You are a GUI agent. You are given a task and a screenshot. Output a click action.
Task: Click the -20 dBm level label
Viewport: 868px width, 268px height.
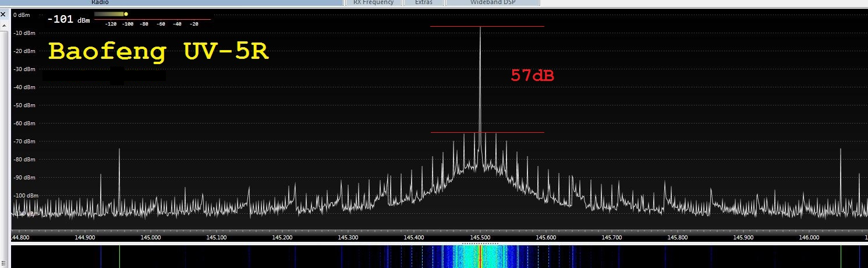tap(24, 51)
